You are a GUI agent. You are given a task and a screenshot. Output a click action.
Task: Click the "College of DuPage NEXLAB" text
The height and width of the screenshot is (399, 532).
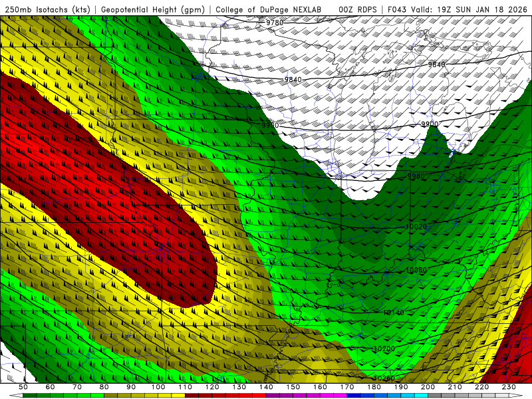269,9
